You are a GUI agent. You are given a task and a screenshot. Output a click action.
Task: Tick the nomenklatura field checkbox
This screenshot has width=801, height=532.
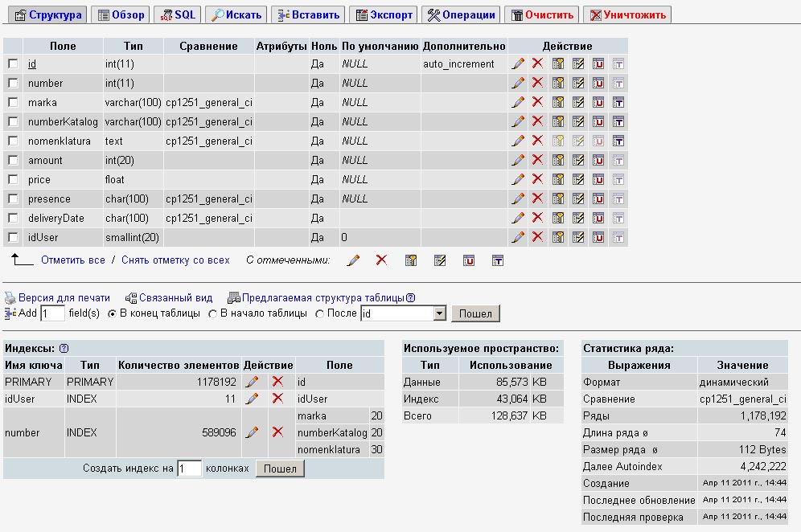(13, 141)
